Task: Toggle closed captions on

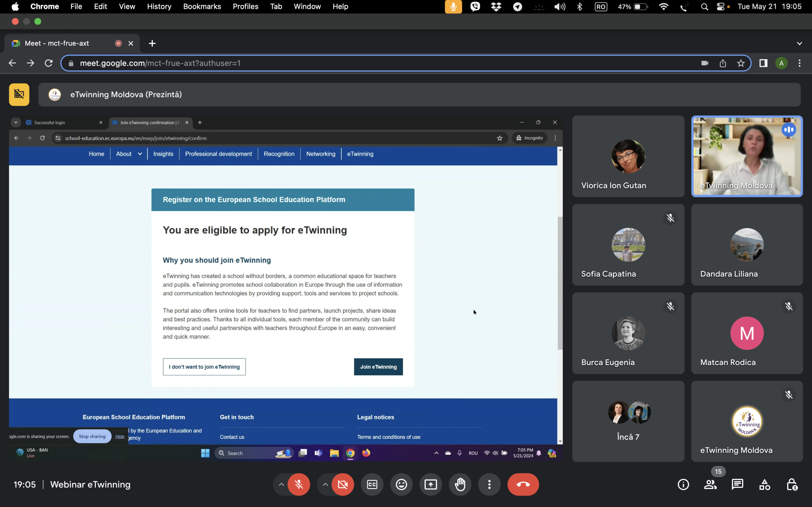Action: (x=372, y=484)
